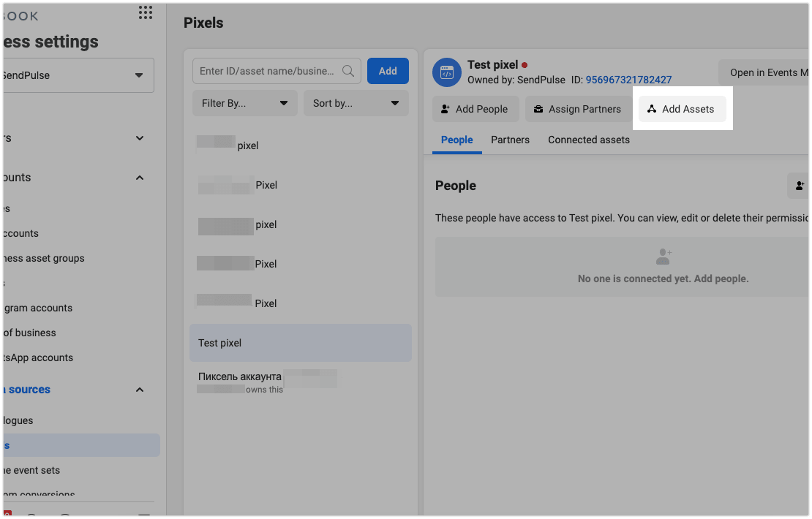Image resolution: width=812 pixels, height=519 pixels.
Task: Select the first lowercase 'pixel' list item
Action: (x=301, y=145)
